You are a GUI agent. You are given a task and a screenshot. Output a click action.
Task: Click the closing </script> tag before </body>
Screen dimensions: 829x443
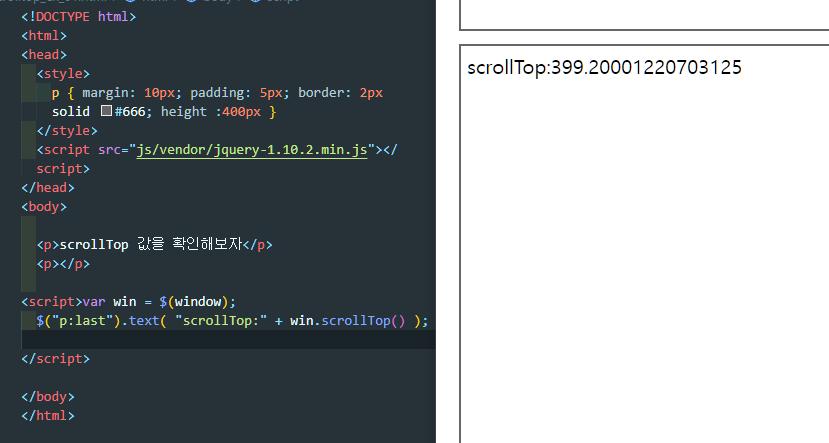click(x=56, y=359)
